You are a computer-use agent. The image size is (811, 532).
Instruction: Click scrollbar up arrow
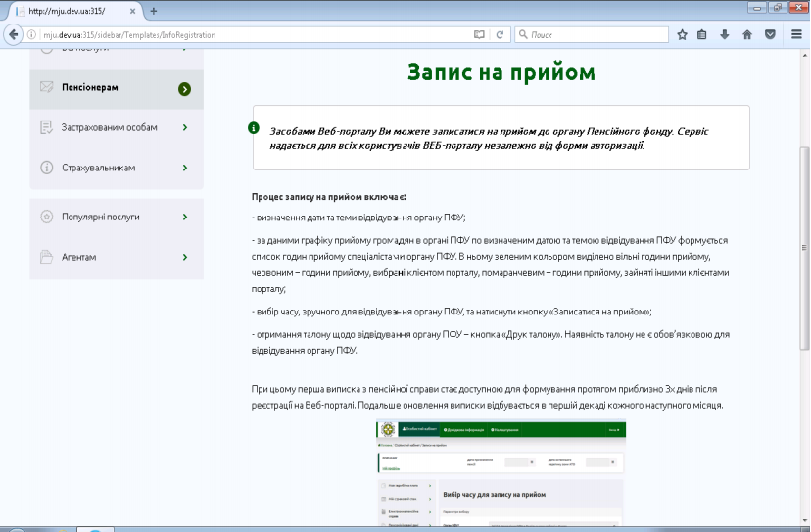click(x=804, y=54)
